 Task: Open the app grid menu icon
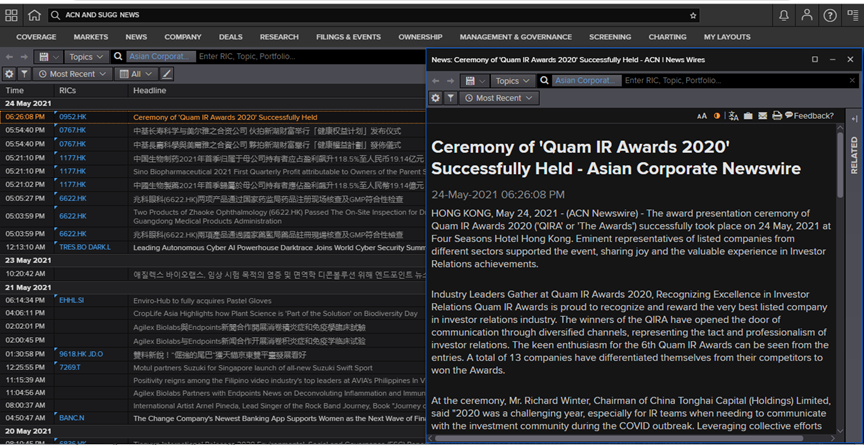click(x=11, y=15)
